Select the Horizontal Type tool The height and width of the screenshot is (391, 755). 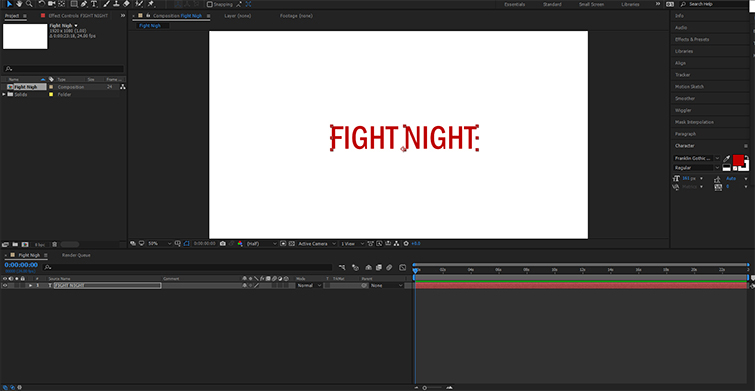pyautogui.click(x=94, y=4)
